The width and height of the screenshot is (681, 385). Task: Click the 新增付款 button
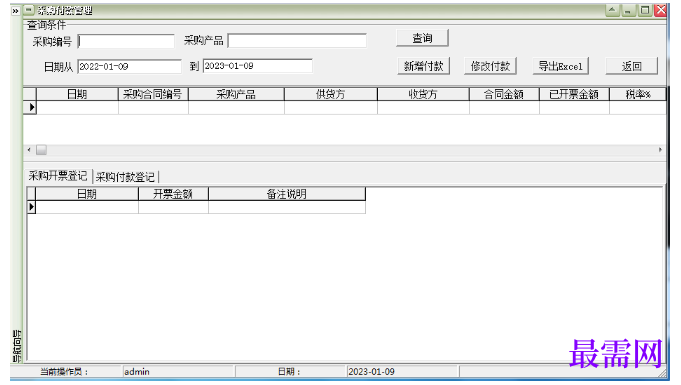[423, 66]
